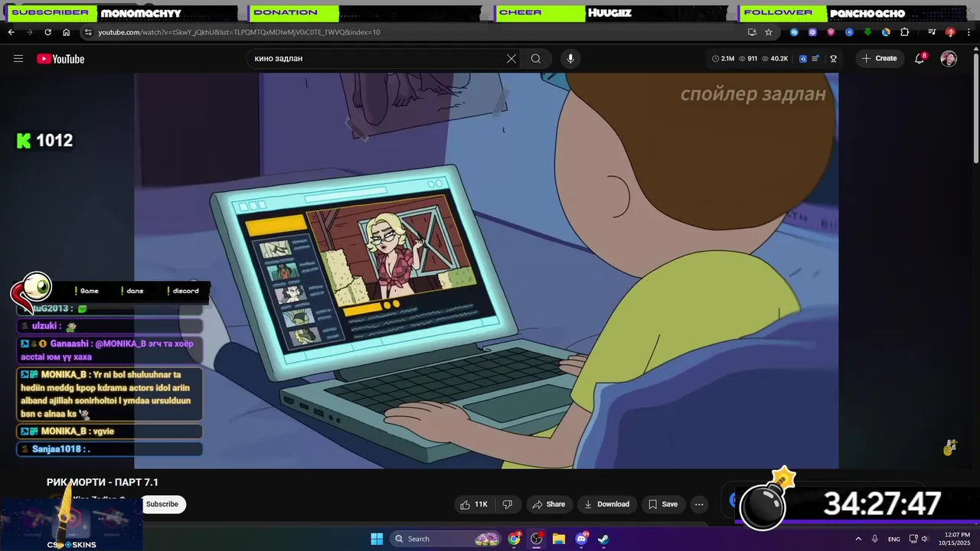The image size is (980, 551).
Task: Open the pink shield extension icon
Action: click(831, 32)
